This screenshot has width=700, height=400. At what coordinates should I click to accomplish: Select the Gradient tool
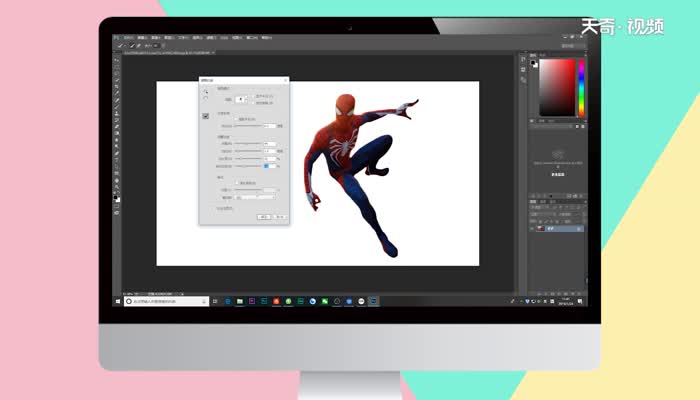pos(117,133)
